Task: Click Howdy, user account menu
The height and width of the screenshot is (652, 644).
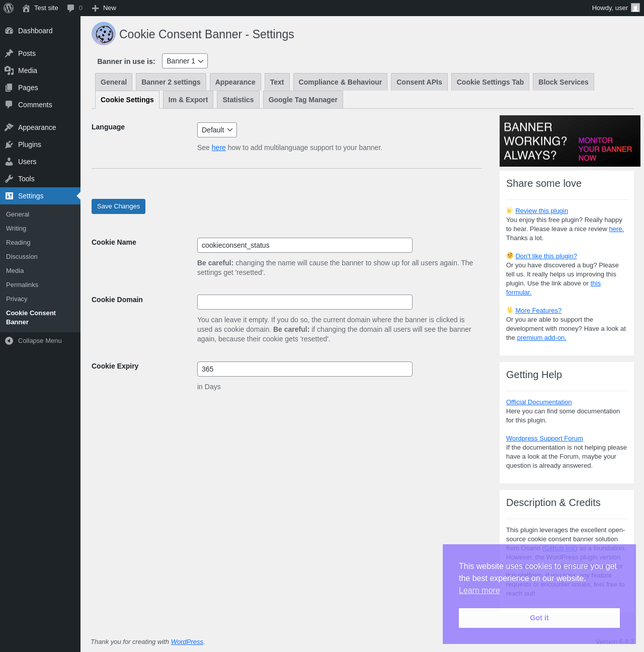Action: 616,8
